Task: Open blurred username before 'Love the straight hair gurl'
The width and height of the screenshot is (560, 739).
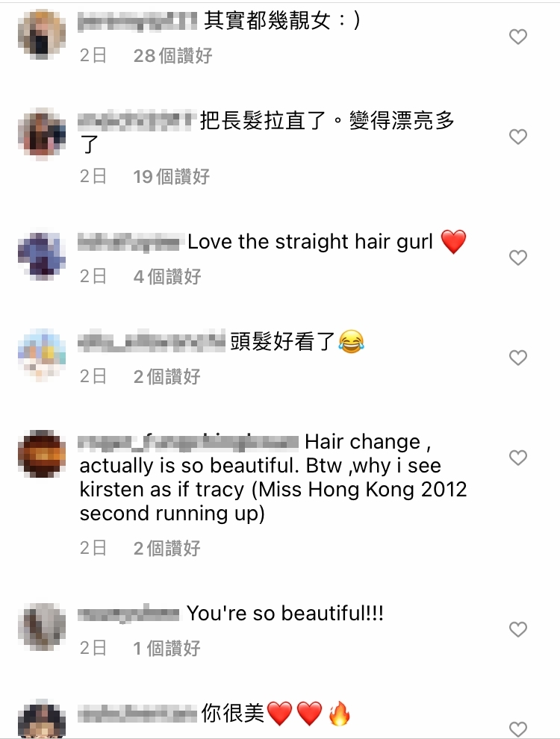Action: (x=128, y=243)
